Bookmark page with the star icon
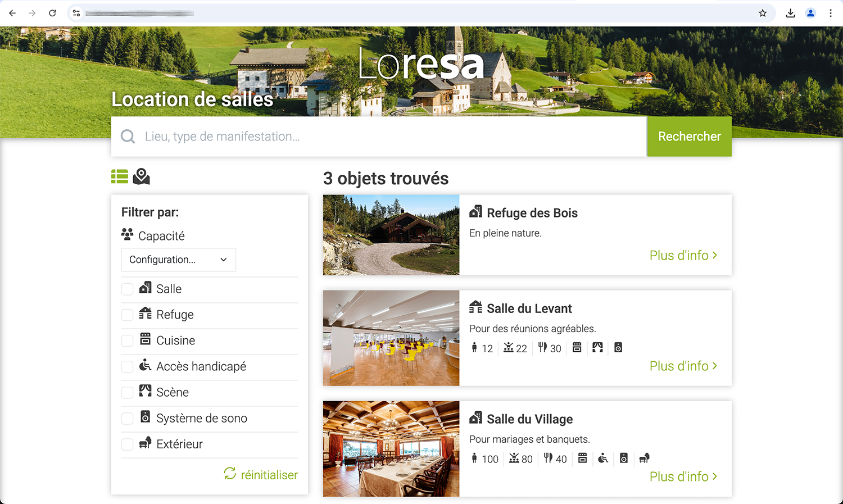843x504 pixels. click(x=763, y=13)
